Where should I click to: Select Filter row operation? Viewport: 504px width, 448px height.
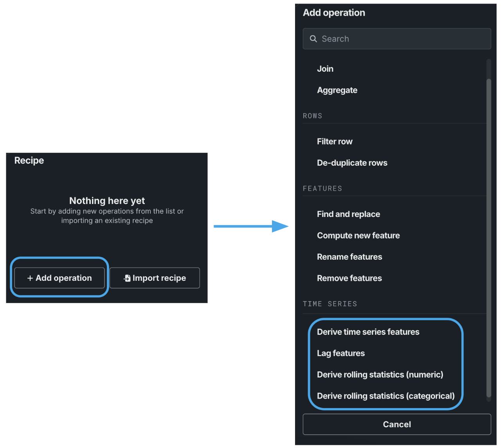tap(335, 141)
